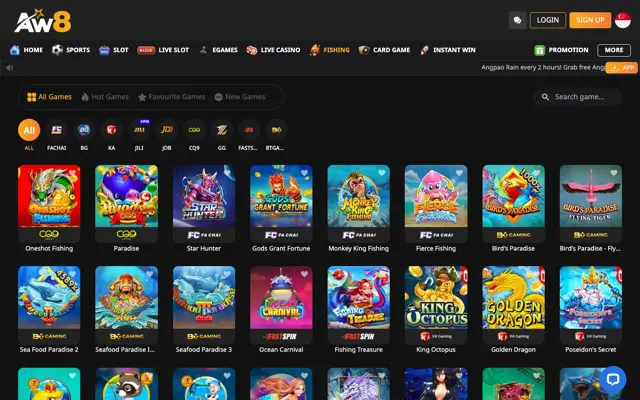Open the SLOT menu

point(114,50)
